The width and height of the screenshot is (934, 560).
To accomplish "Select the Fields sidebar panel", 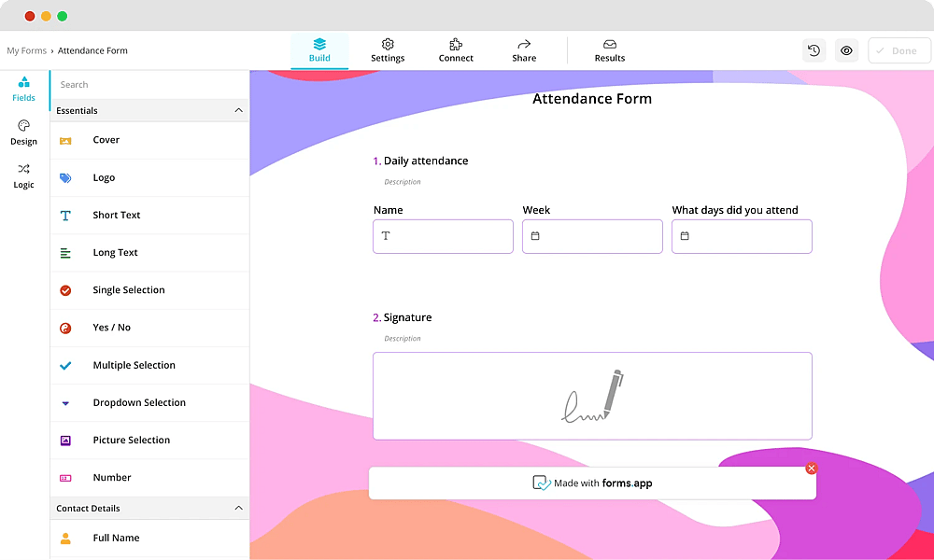I will click(x=24, y=90).
